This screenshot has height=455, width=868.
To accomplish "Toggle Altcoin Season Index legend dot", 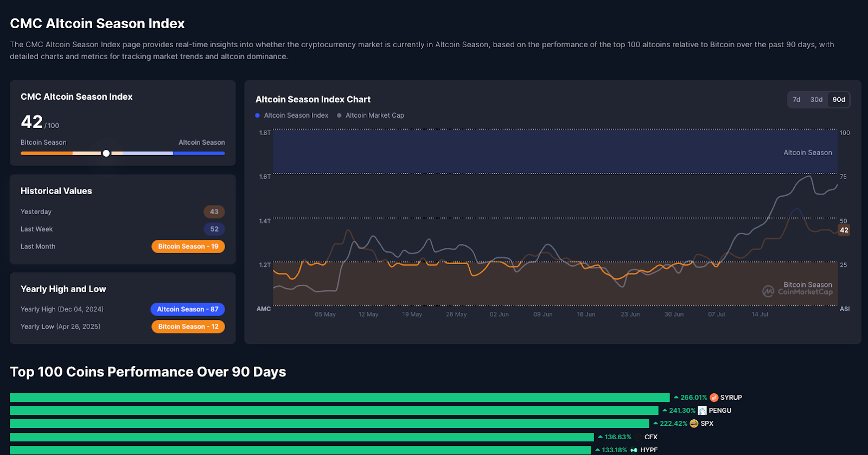I will [x=258, y=116].
